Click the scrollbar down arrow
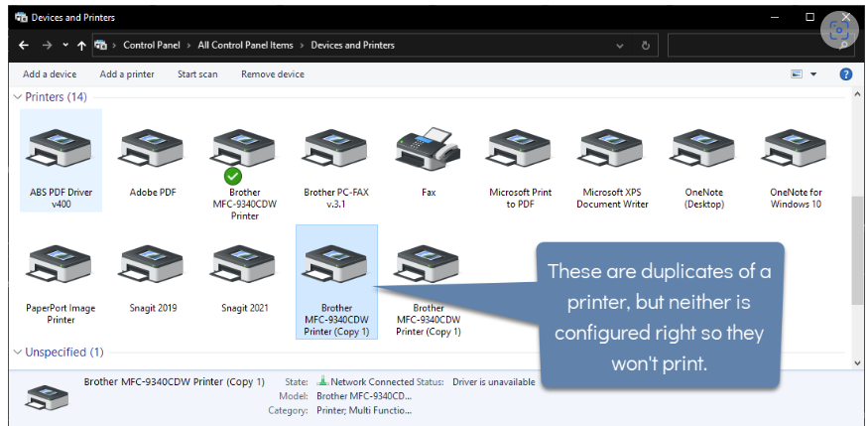The height and width of the screenshot is (426, 868). [858, 363]
